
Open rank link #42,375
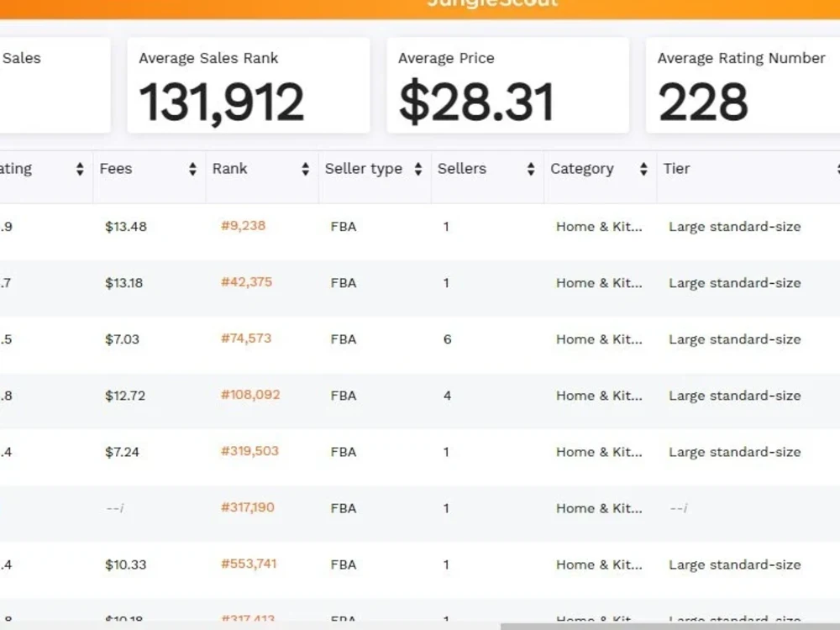(x=246, y=281)
